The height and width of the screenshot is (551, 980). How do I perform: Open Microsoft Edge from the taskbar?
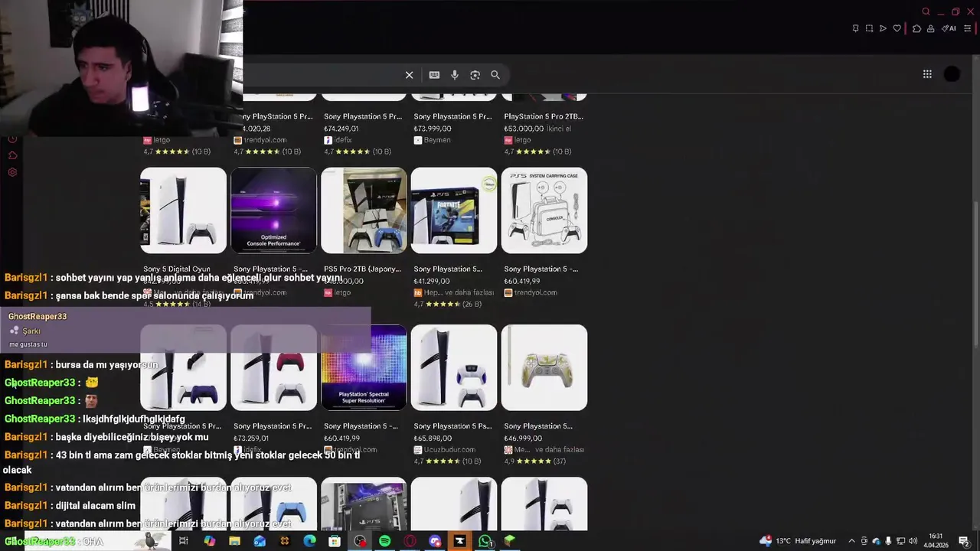click(309, 541)
